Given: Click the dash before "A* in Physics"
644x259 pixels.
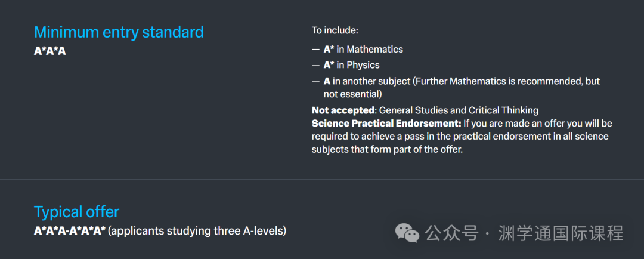Looking at the screenshot, I should pos(315,66).
